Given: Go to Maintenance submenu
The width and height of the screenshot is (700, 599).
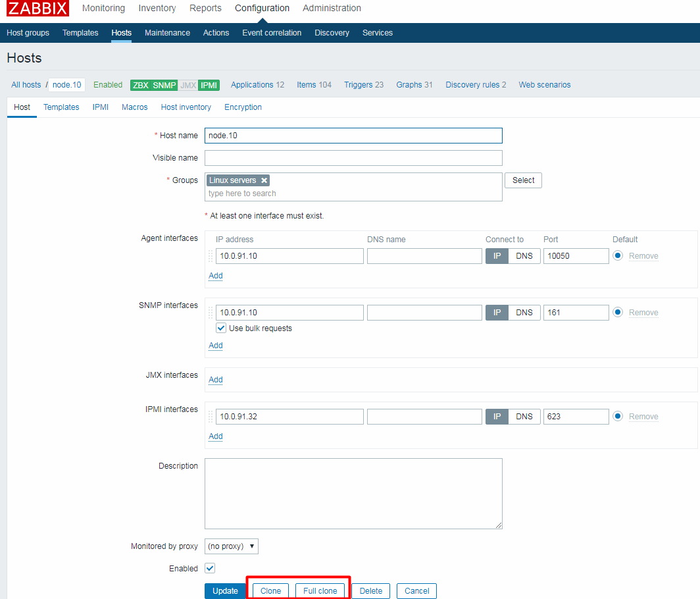Looking at the screenshot, I should 167,33.
